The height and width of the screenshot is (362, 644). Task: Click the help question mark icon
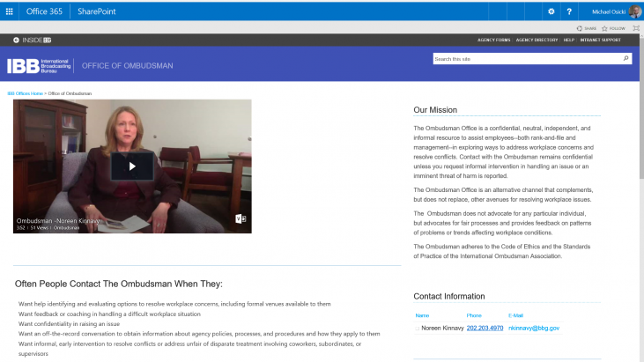click(x=569, y=11)
